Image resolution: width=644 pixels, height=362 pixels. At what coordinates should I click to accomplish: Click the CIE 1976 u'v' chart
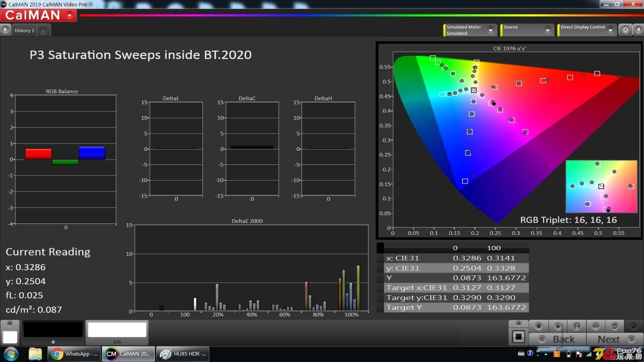[x=510, y=140]
